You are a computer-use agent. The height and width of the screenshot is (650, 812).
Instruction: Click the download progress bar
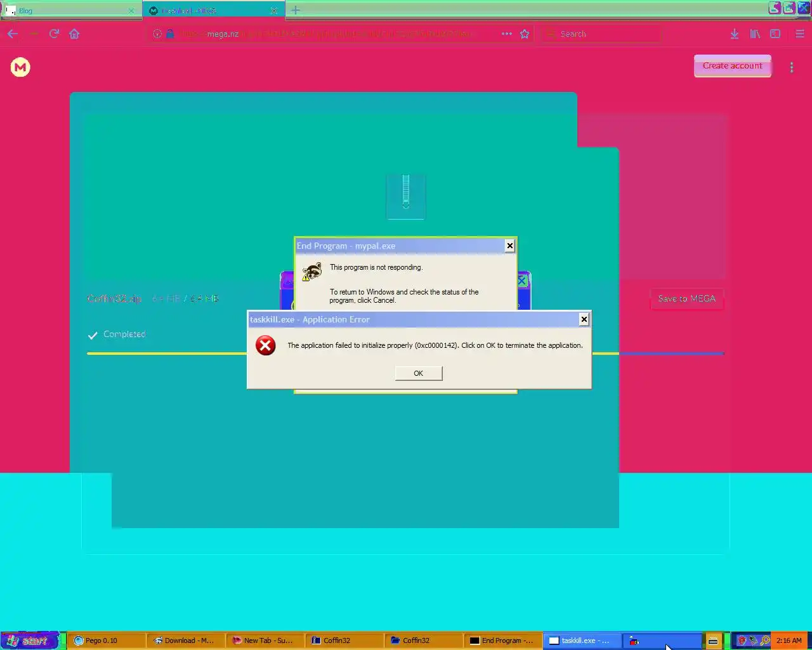(405, 354)
